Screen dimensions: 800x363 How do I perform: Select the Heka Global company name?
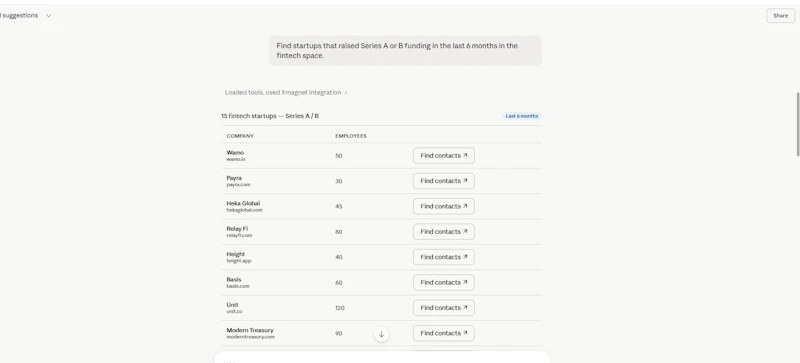243,203
